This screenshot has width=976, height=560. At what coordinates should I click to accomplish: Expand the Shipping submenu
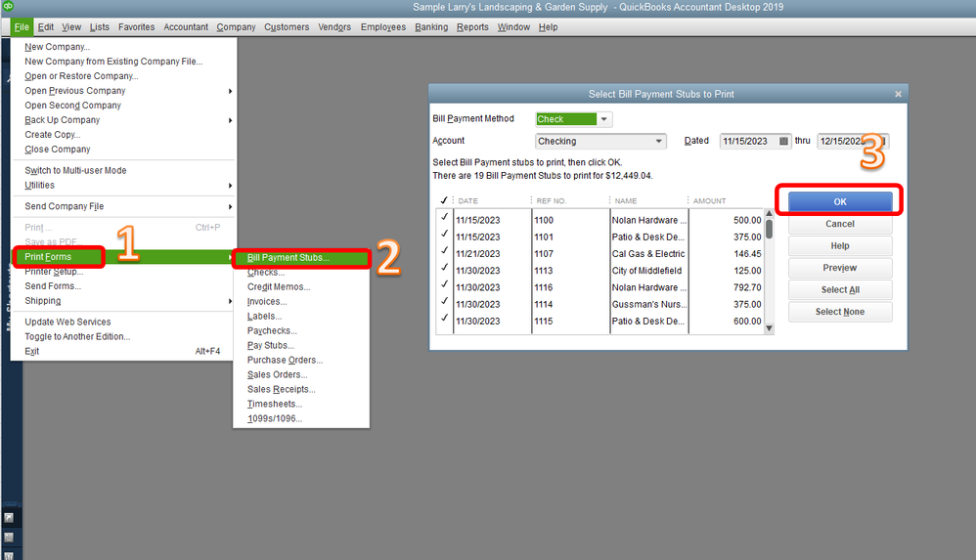tap(230, 301)
